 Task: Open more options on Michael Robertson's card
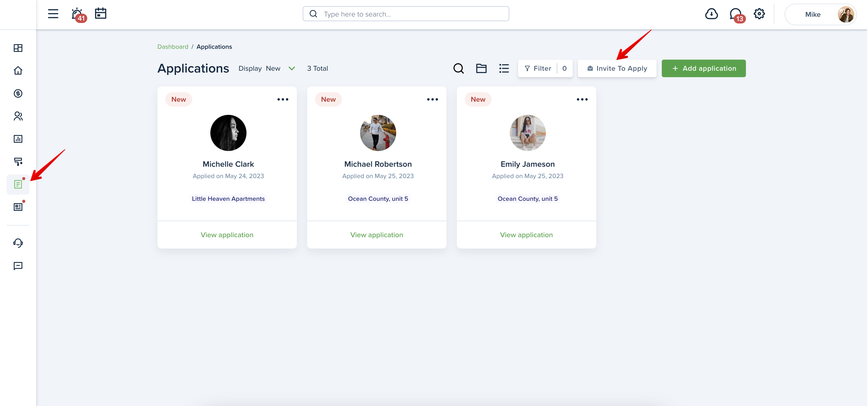coord(432,99)
